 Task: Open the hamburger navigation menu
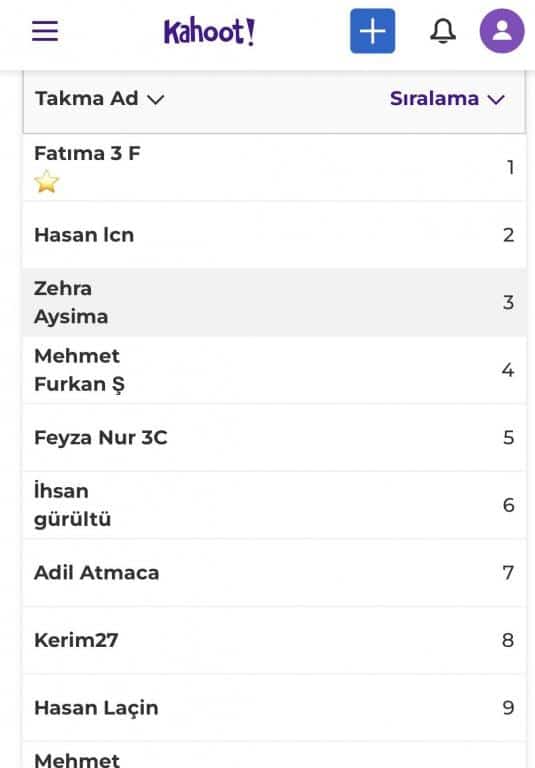(x=45, y=31)
